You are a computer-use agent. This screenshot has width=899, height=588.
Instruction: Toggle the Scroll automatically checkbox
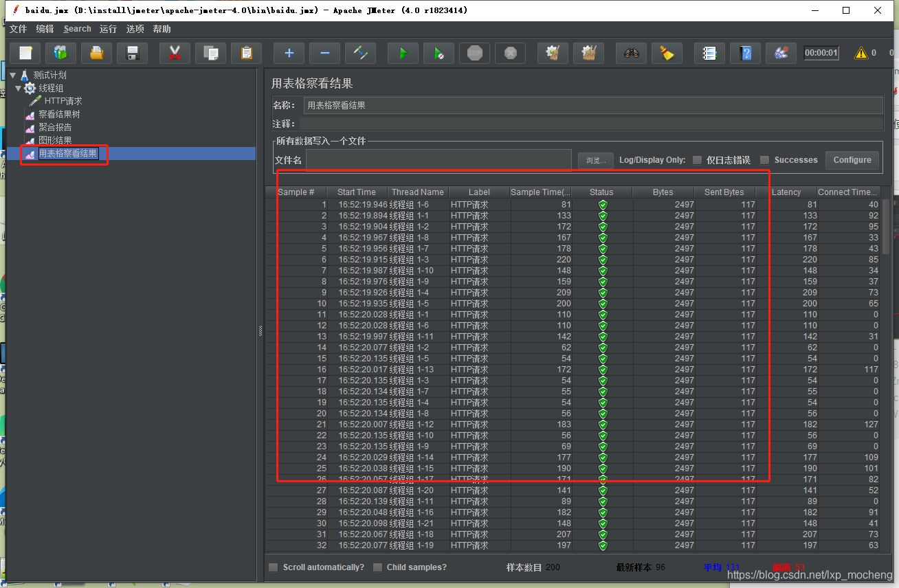coord(274,567)
